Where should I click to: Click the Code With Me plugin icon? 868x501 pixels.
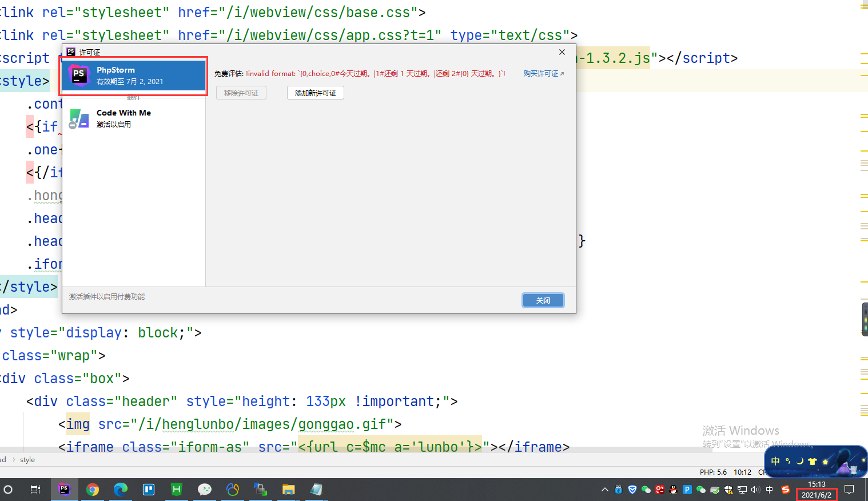coord(79,119)
